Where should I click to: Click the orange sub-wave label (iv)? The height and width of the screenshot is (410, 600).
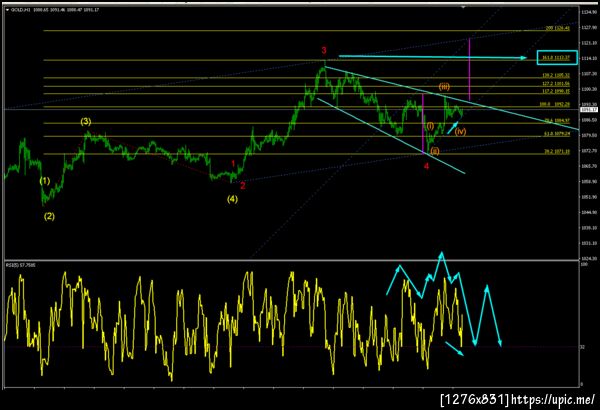coord(460,132)
